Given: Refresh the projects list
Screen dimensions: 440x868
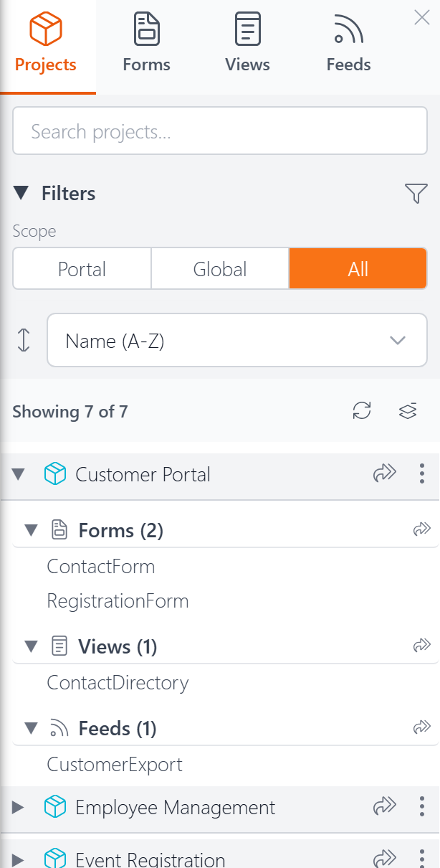Looking at the screenshot, I should click(x=362, y=411).
